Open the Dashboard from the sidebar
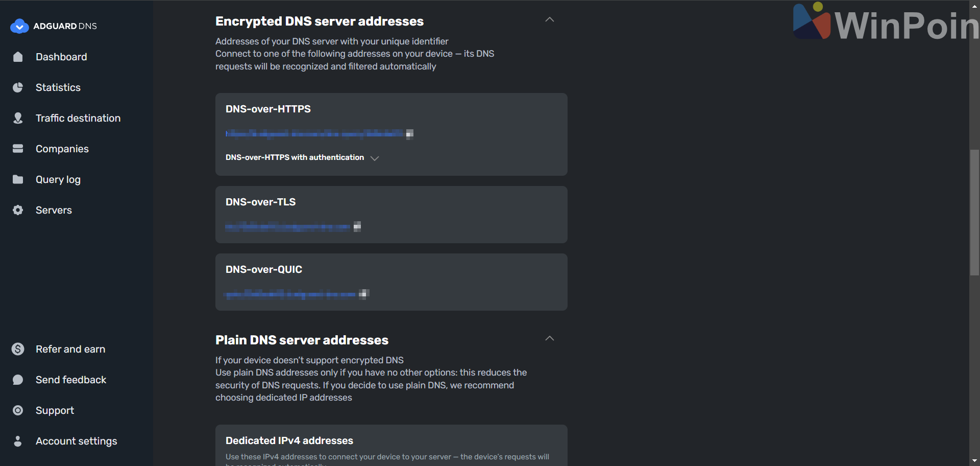Screen dimensions: 980x466 (61, 57)
